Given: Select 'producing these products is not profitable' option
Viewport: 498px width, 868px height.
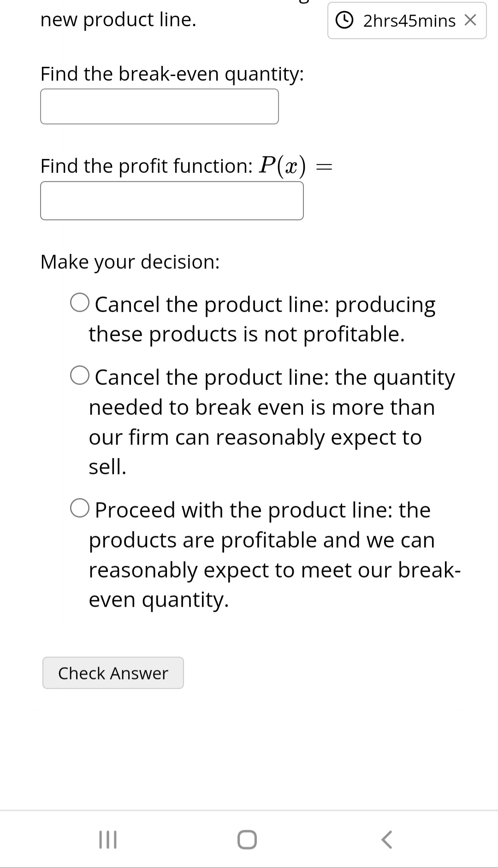Looking at the screenshot, I should [80, 303].
